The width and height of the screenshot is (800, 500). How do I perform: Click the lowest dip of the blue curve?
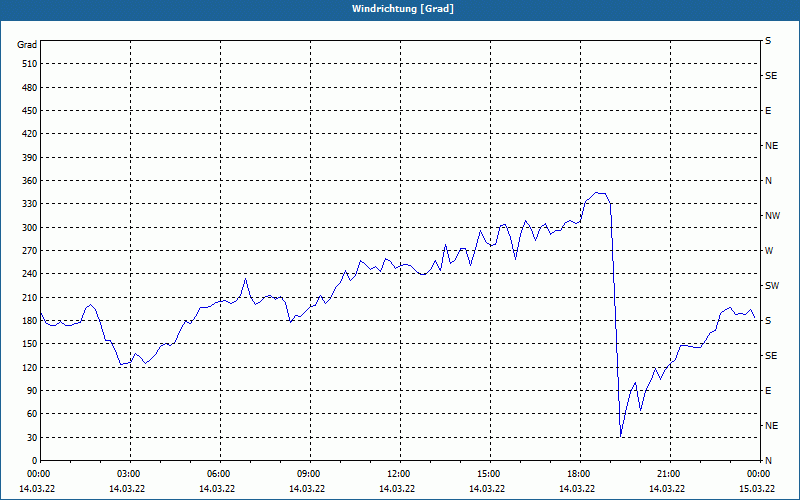(x=620, y=436)
